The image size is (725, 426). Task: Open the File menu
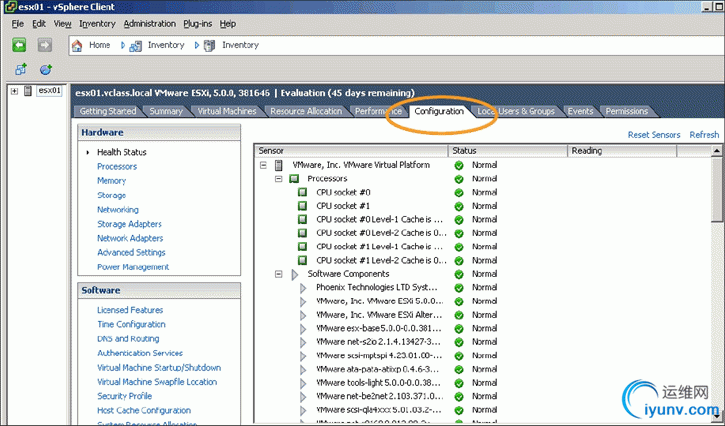[18, 24]
